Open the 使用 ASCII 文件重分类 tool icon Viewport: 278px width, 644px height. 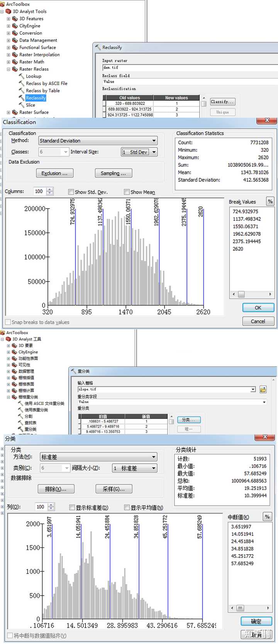coord(21,403)
